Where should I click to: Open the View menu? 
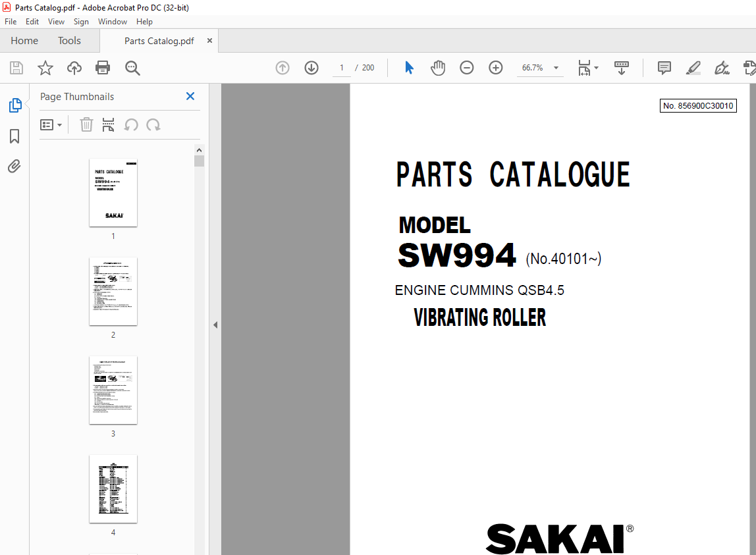click(56, 22)
